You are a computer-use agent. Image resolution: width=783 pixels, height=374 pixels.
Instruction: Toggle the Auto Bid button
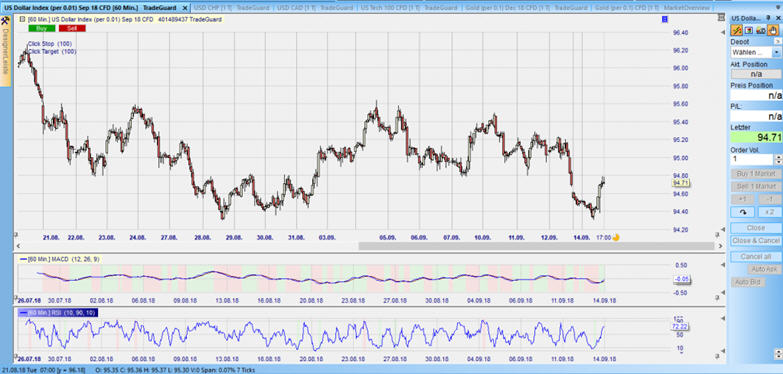748,282
